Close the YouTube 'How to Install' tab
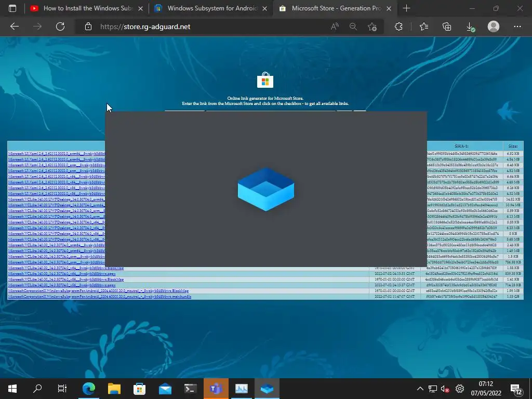This screenshot has height=399, width=532. click(140, 8)
